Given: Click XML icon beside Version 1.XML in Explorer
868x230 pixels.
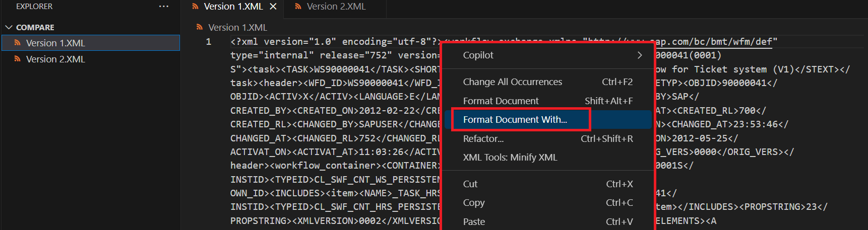Looking at the screenshot, I should point(17,43).
